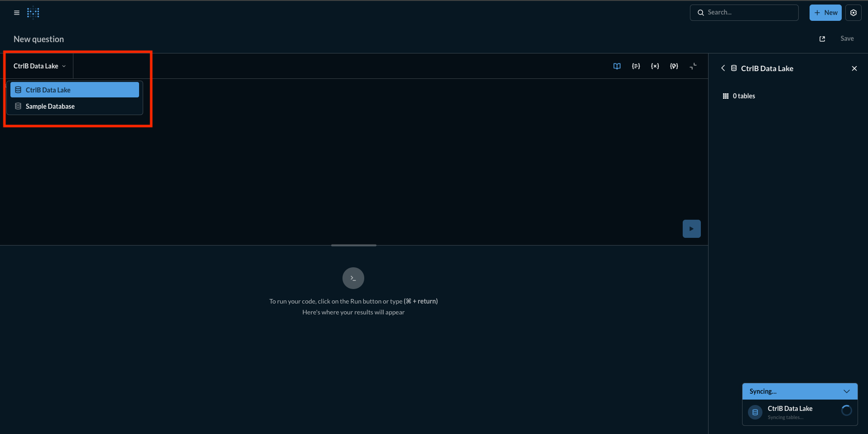Screen dimensions: 868x434
Task: Check the CtrlB Data Lake syncing spinner
Action: point(846,410)
